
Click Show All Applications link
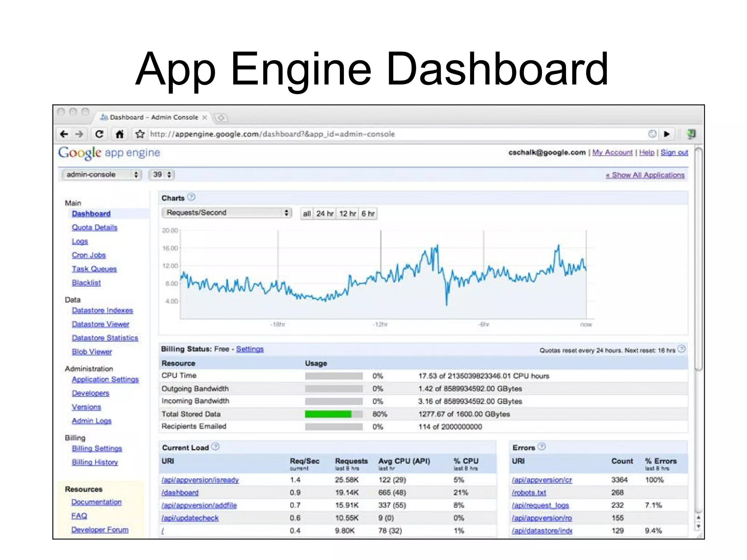[645, 175]
